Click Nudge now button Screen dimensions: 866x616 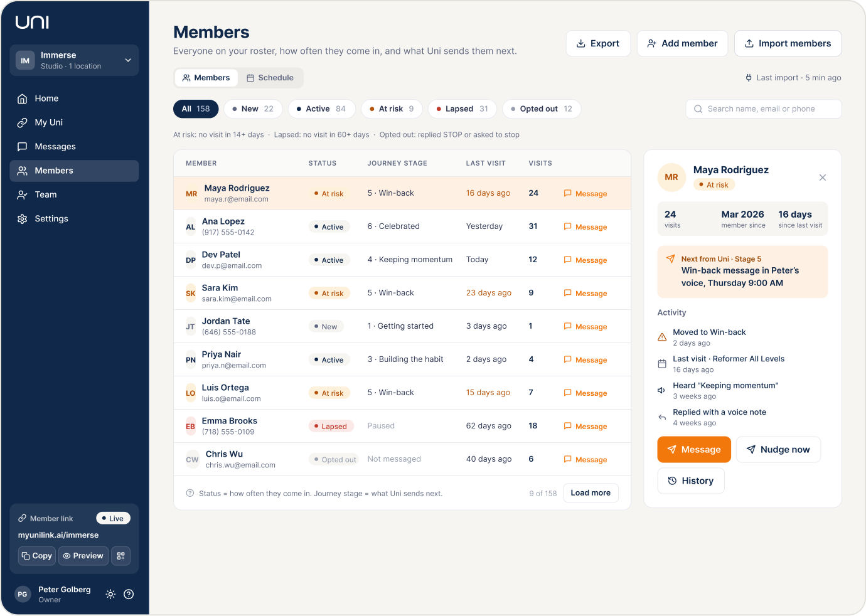(x=778, y=450)
